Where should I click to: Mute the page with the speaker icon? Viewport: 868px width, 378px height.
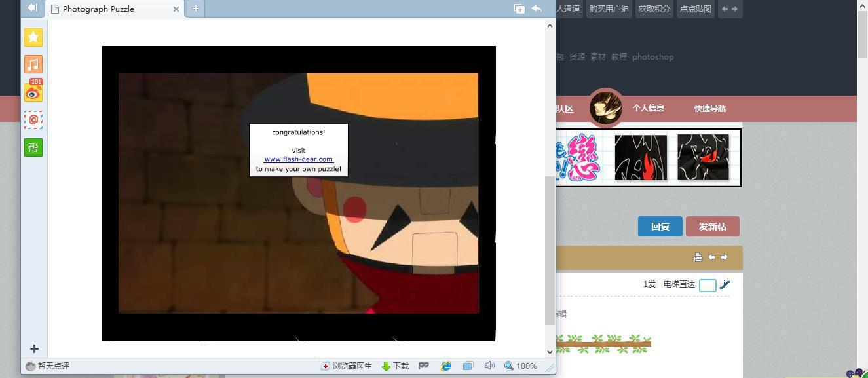pos(489,366)
